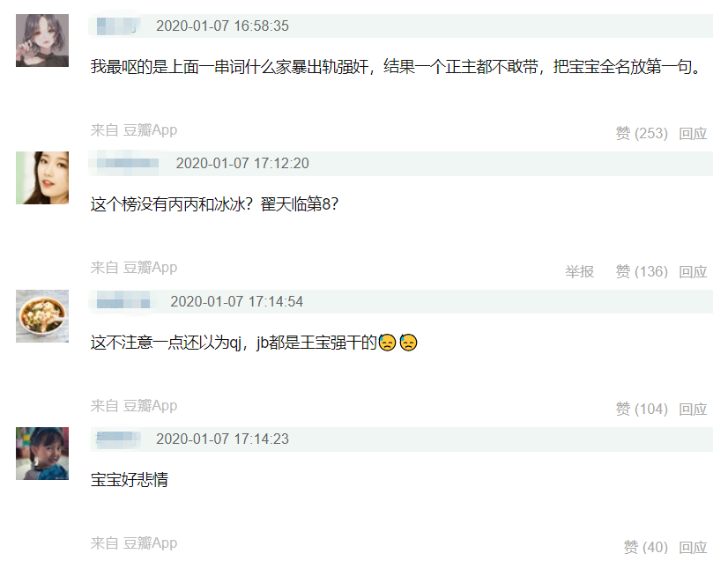Reply to the 17:14:54 comment
The image size is (728, 561).
pyautogui.click(x=693, y=409)
